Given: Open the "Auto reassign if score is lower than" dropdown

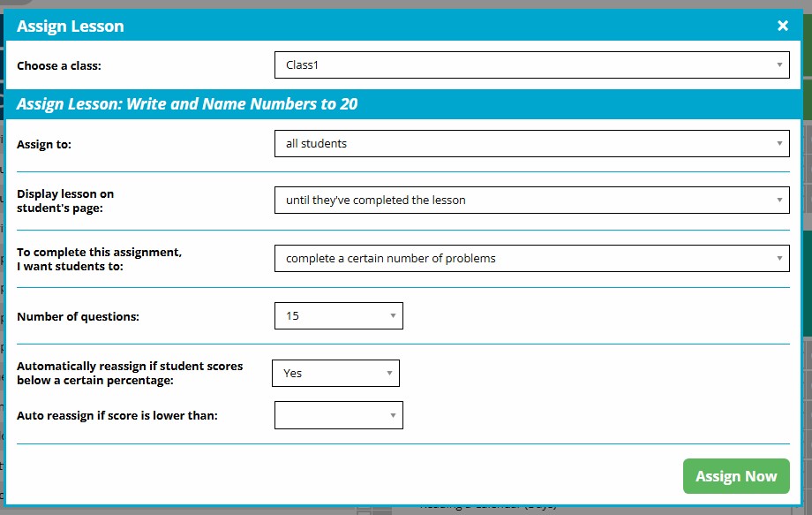Looking at the screenshot, I should (x=338, y=415).
